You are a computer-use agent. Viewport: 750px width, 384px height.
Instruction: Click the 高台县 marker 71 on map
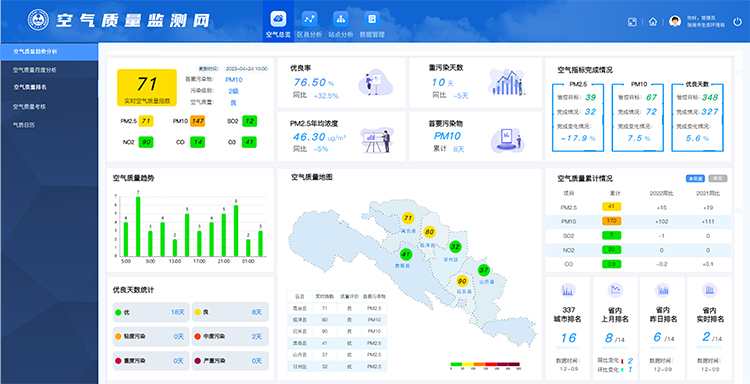point(408,219)
